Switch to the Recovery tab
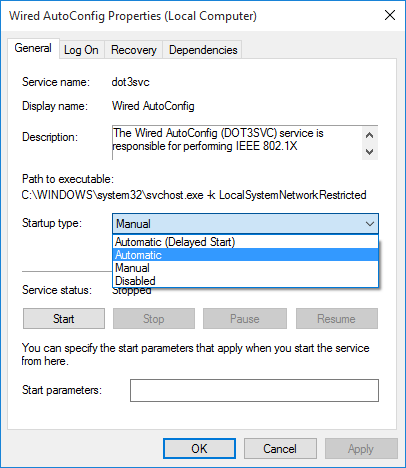Viewport: 406px width, 468px height. point(134,50)
